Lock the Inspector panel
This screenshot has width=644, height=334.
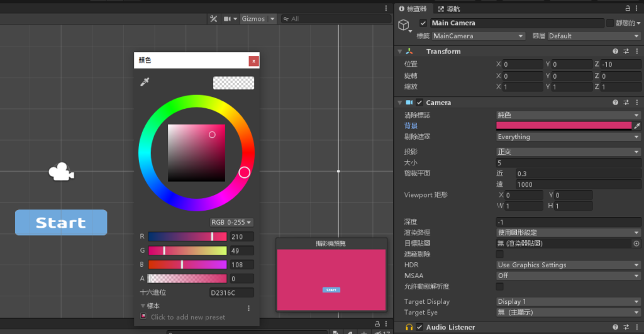pyautogui.click(x=627, y=8)
